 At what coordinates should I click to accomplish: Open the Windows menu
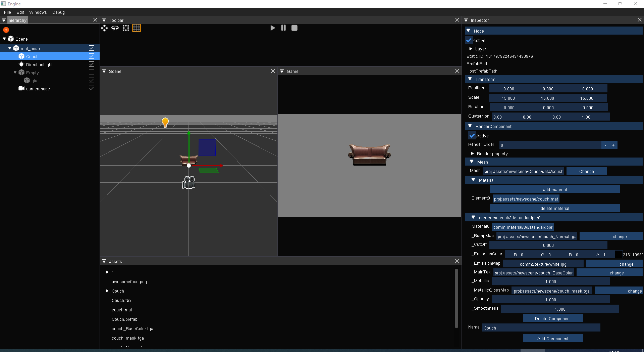[38, 12]
